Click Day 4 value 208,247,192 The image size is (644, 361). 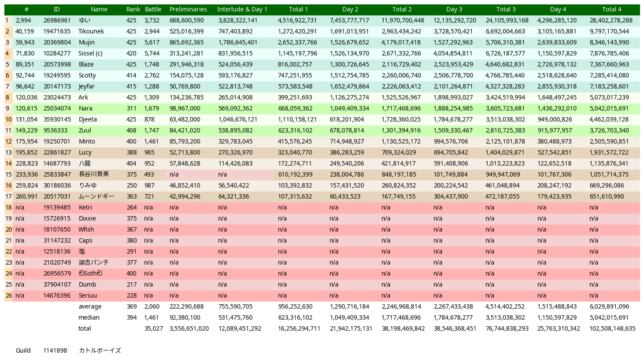pos(555,185)
